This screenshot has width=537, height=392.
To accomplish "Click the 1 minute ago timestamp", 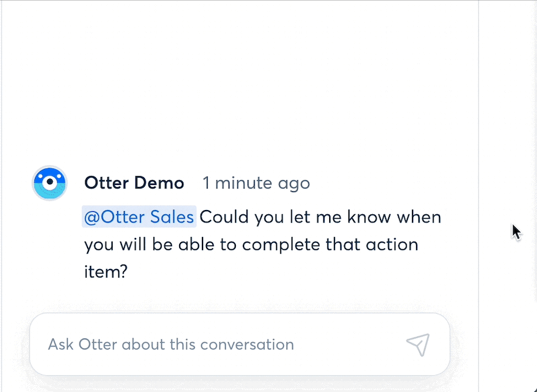I will click(256, 183).
